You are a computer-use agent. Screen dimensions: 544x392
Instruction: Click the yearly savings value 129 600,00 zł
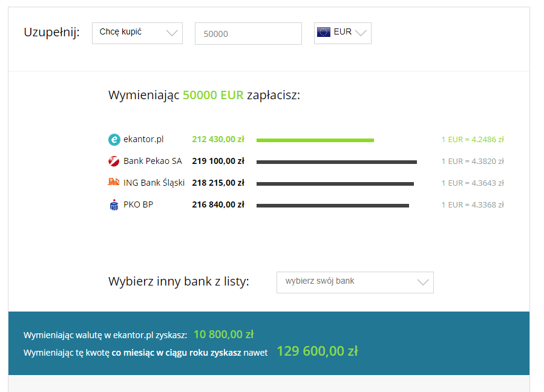(318, 351)
